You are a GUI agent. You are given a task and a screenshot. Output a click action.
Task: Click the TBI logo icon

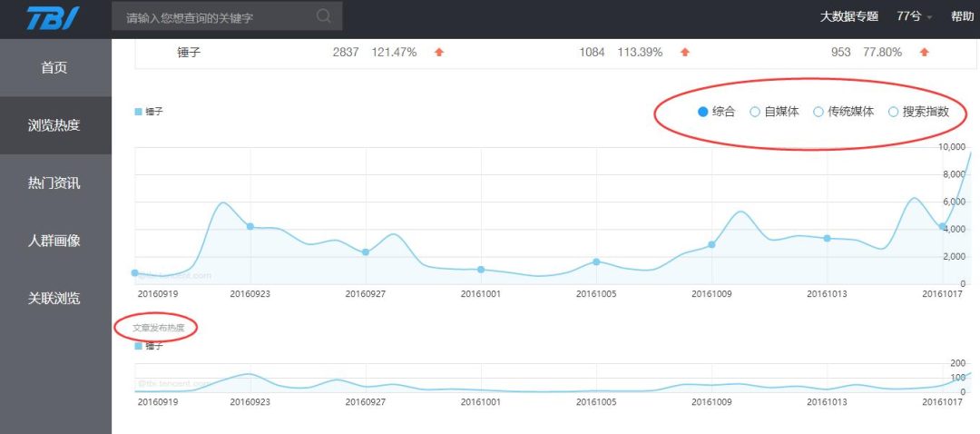click(x=53, y=18)
